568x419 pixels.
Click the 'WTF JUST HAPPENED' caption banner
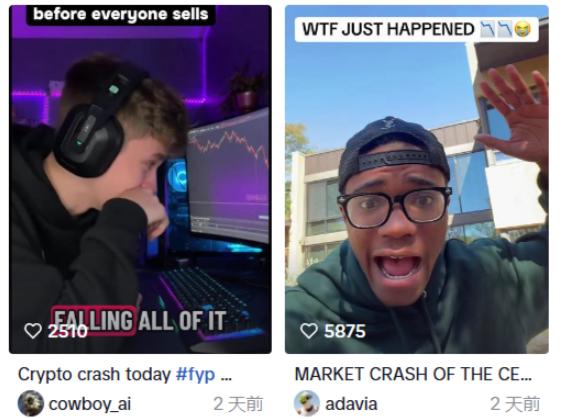[417, 29]
